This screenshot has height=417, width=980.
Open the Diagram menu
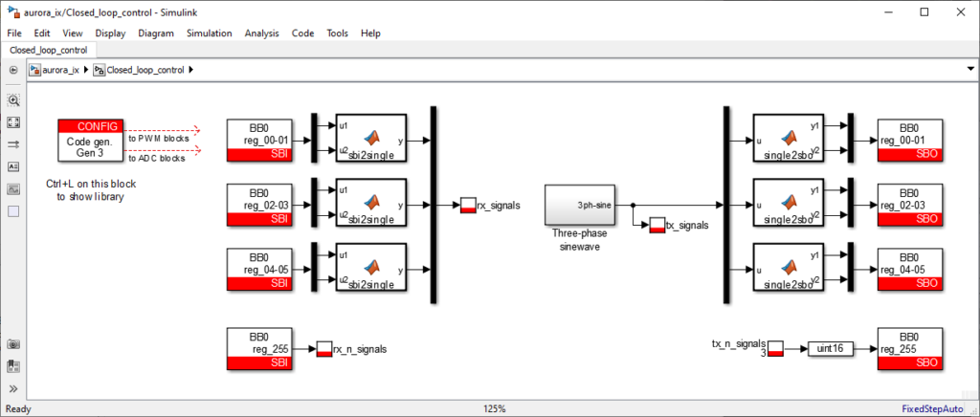(156, 33)
